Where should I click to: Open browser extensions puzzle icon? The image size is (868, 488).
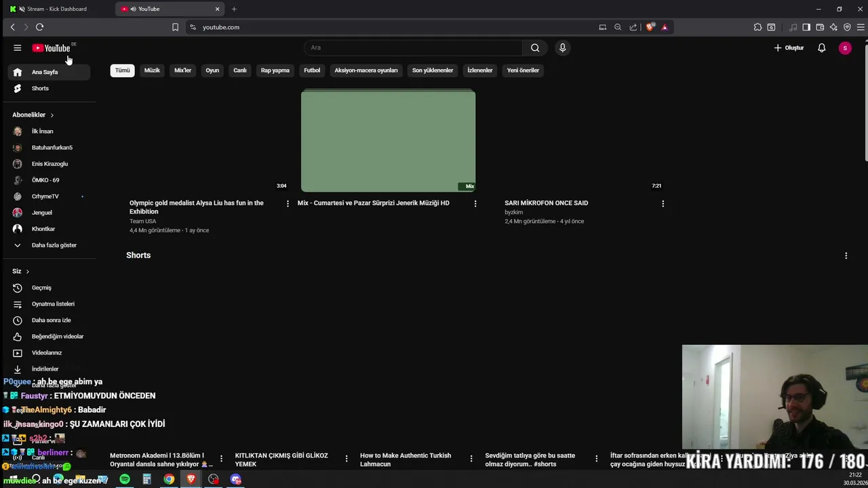coord(757,27)
